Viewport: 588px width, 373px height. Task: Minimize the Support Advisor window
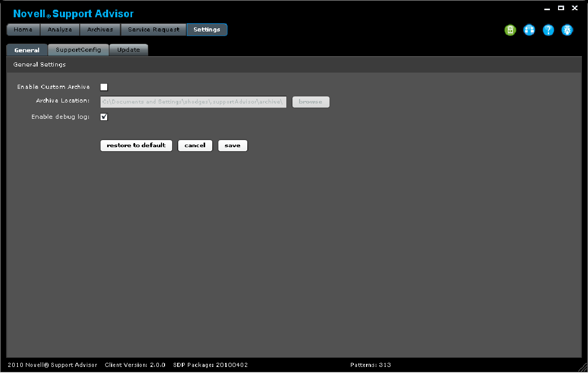(x=547, y=9)
